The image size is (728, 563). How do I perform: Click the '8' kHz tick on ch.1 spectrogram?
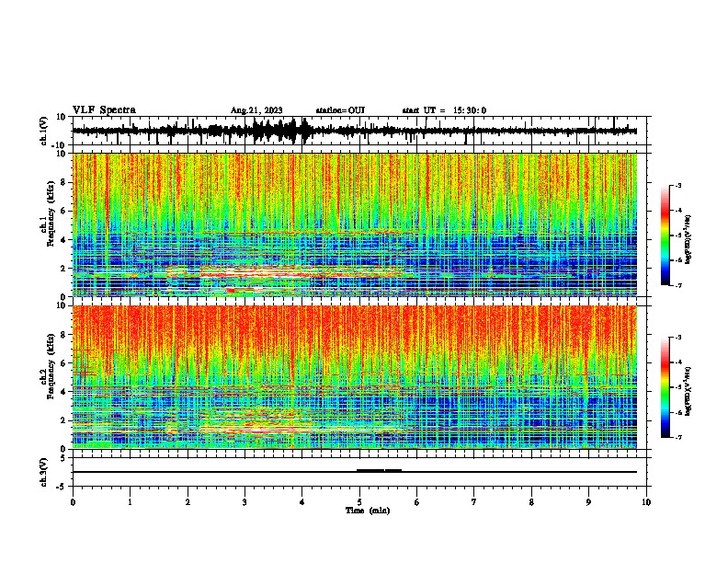coord(63,182)
